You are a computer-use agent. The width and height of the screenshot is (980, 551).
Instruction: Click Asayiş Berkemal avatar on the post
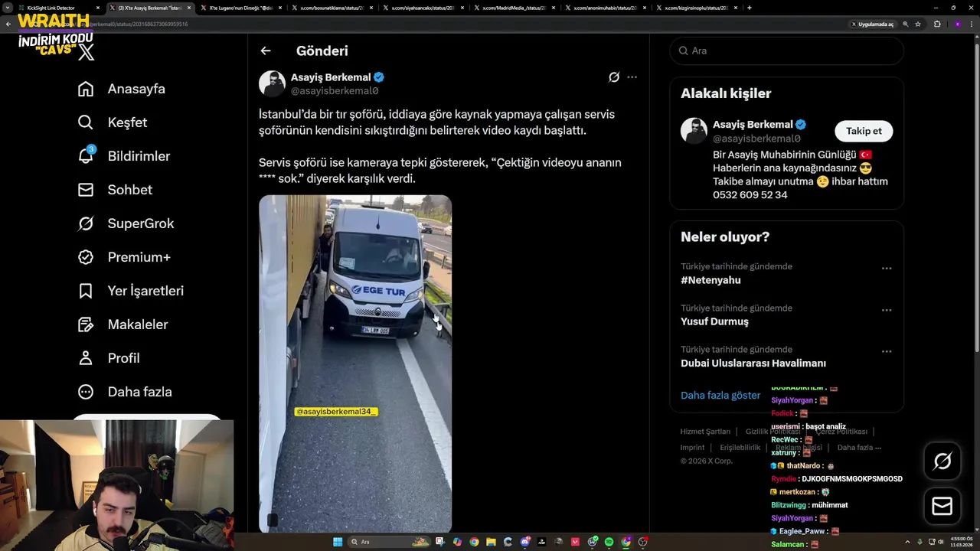click(x=272, y=83)
